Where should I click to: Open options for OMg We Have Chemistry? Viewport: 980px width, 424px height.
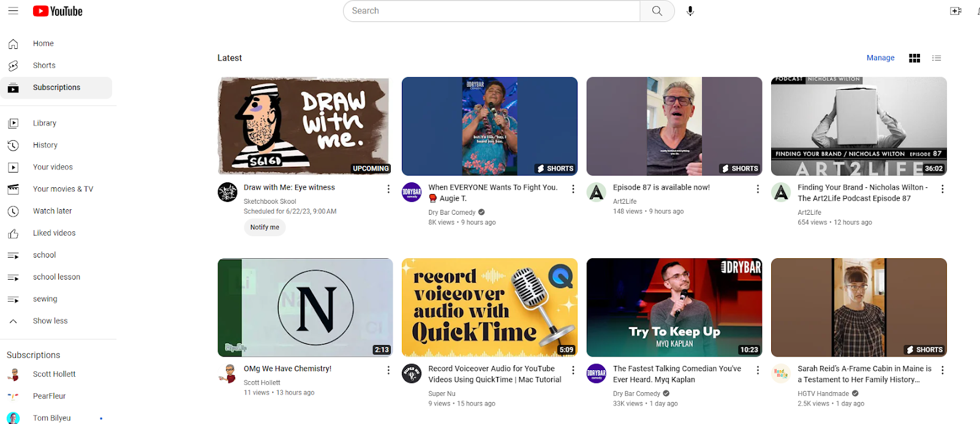pos(388,370)
